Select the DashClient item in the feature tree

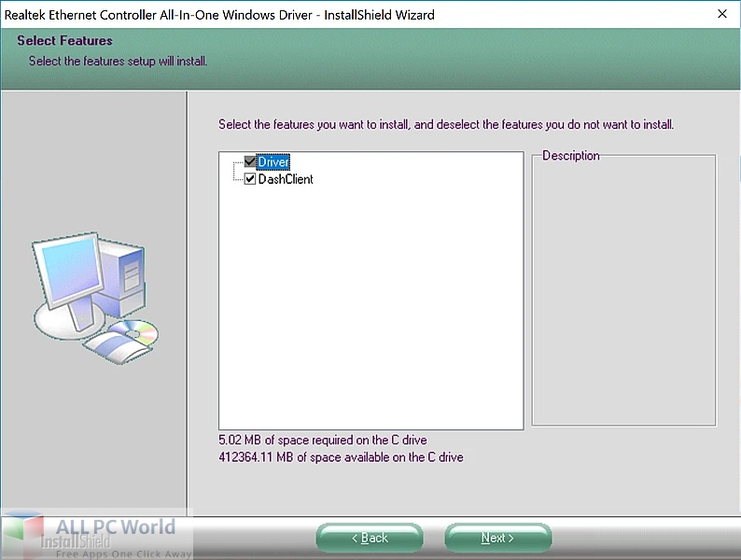286,179
